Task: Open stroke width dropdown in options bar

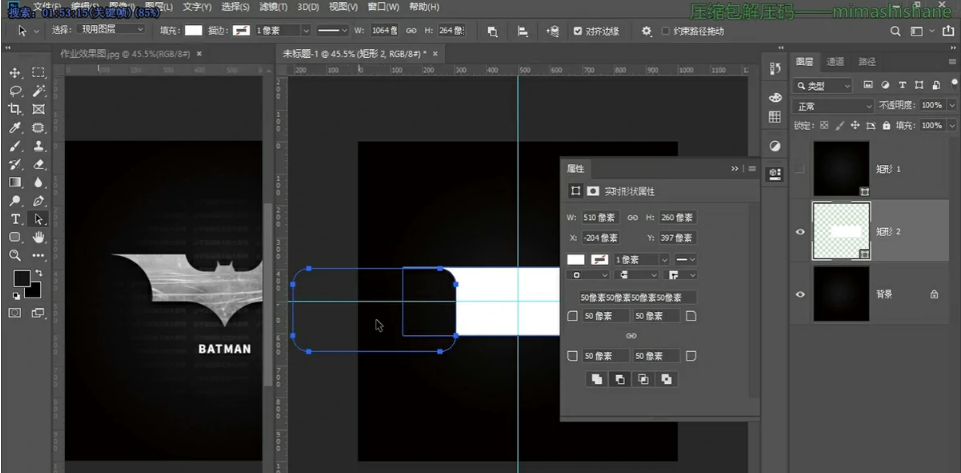Action: click(x=305, y=30)
